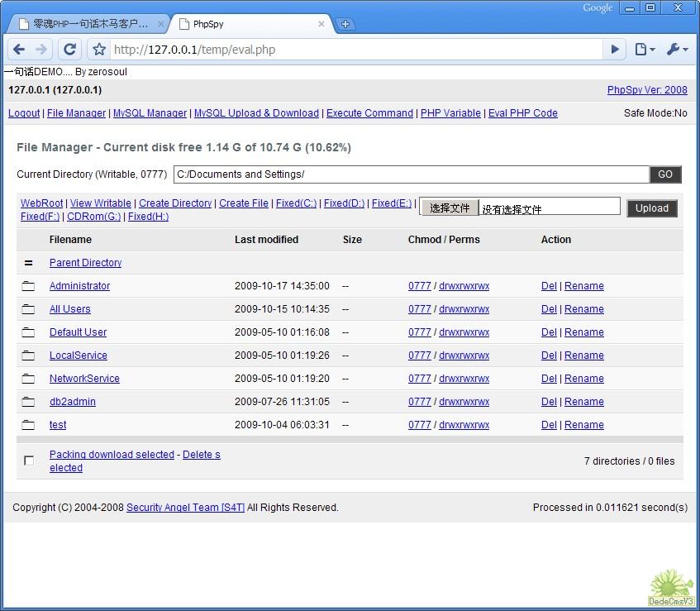Click the PhpSpy Ver: 2008 link

pos(647,90)
